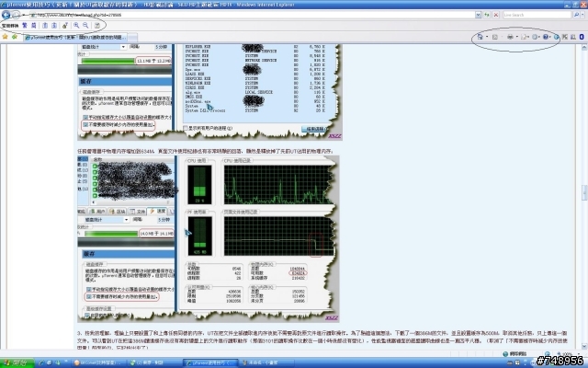
Task: Open the Windows Start button
Action: pos(17,362)
